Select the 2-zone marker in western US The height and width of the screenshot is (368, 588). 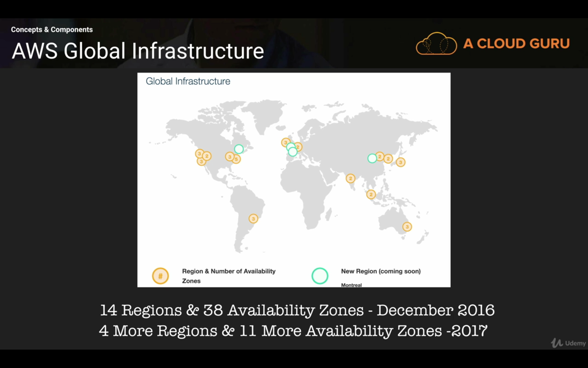207,156
